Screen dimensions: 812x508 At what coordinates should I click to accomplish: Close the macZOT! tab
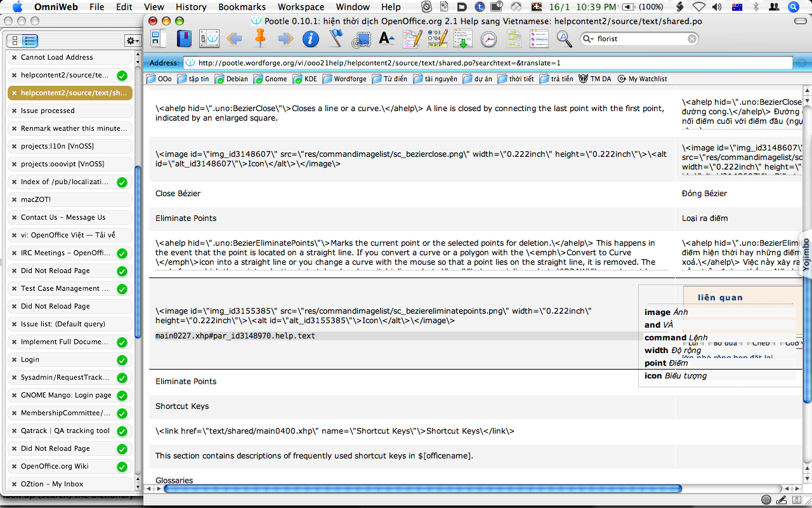[x=15, y=199]
